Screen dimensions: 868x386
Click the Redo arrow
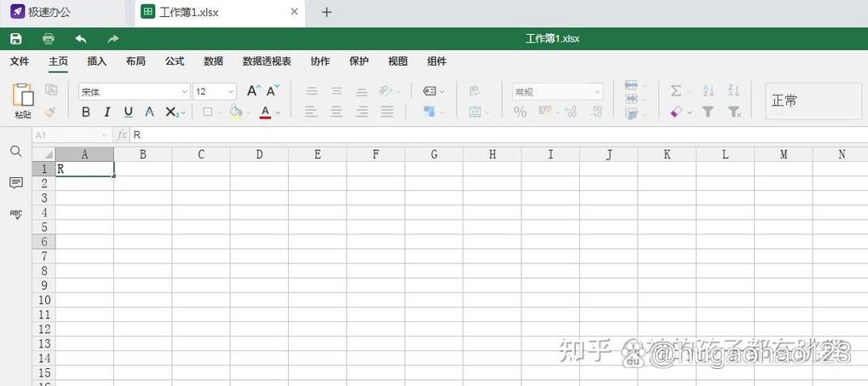(x=113, y=38)
